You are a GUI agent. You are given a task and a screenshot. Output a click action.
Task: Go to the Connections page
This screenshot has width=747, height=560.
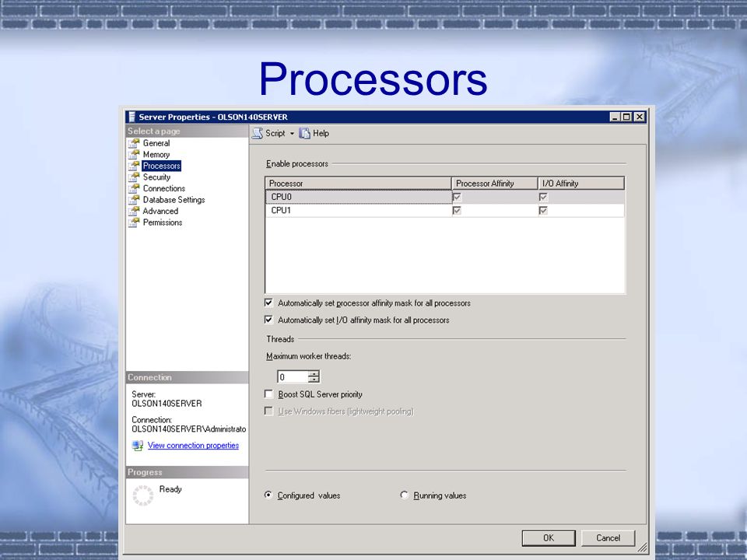coord(164,188)
